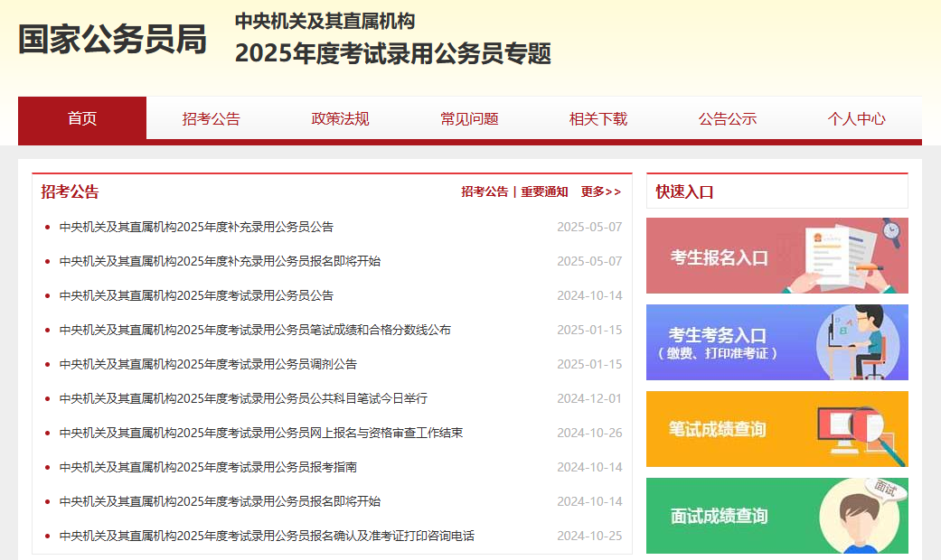Select the 首页 navigation tab
This screenshot has height=560, width=941.
(x=82, y=118)
